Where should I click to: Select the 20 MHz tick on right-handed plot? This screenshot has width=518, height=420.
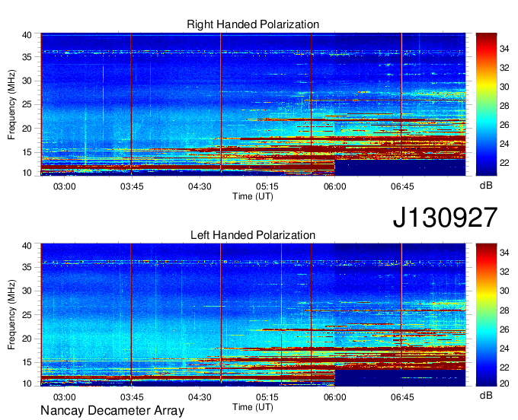27,129
